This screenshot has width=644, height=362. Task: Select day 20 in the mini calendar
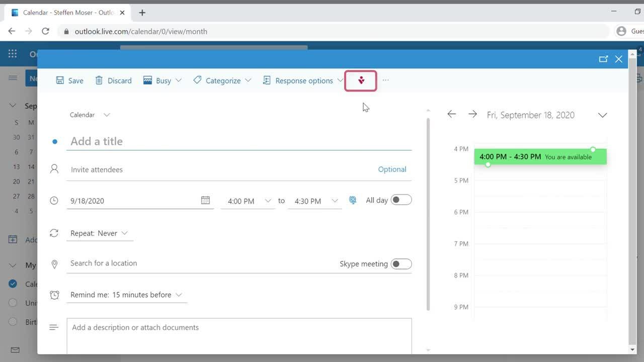pyautogui.click(x=17, y=182)
